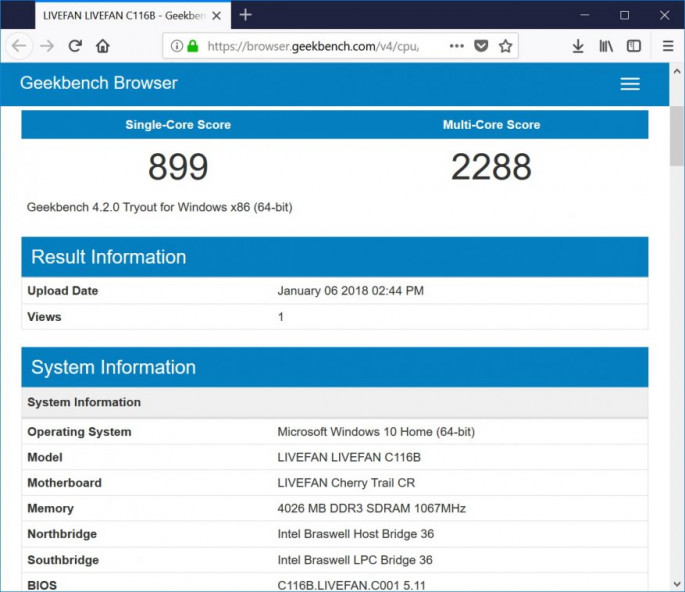
Task: Select 4026 MB DDR3 SDRAM 1067MHz
Action: click(x=371, y=509)
